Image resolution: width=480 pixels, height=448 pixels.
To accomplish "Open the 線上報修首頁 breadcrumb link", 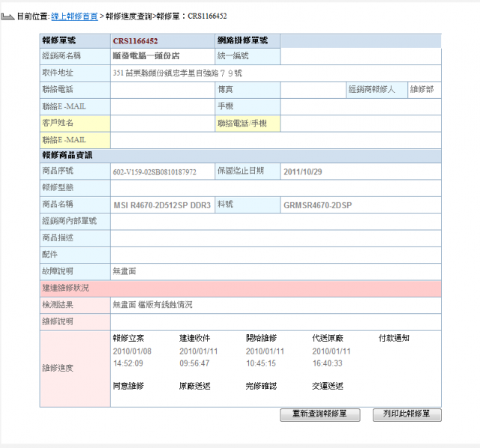I will point(74,16).
